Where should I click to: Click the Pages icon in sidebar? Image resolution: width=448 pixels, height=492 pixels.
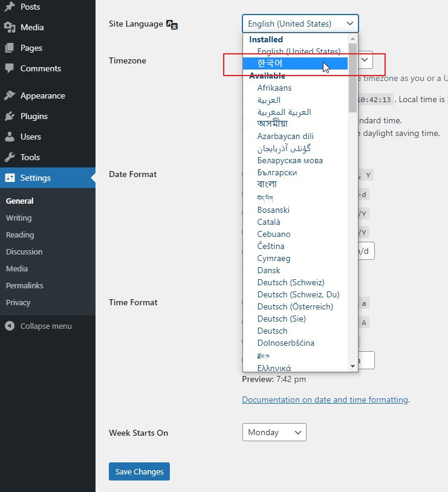pyautogui.click(x=10, y=48)
